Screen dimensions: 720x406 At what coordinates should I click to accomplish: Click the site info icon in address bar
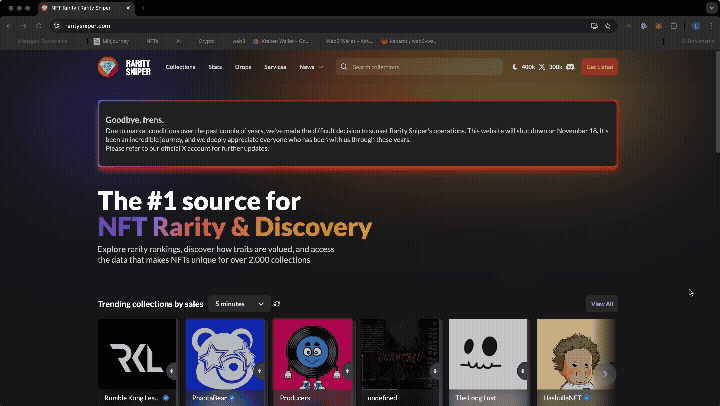pyautogui.click(x=56, y=26)
